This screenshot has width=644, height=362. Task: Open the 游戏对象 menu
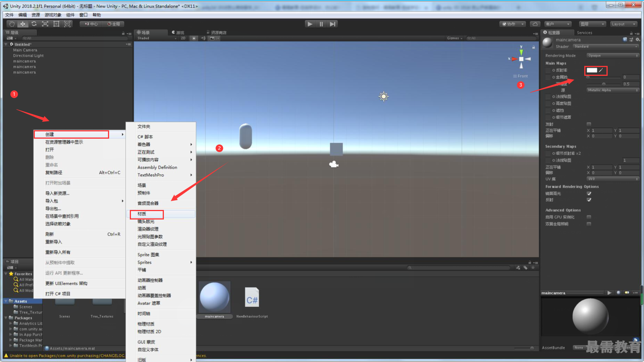tap(53, 15)
